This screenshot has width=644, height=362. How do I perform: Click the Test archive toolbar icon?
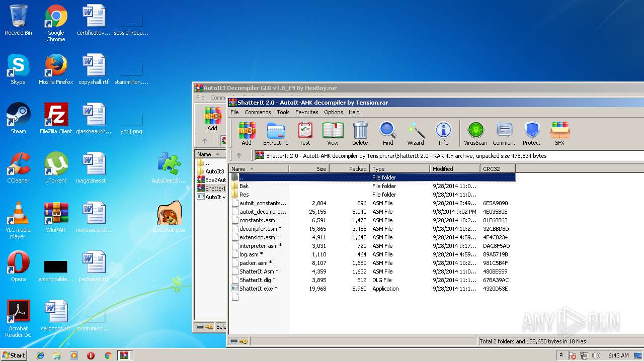tap(305, 134)
